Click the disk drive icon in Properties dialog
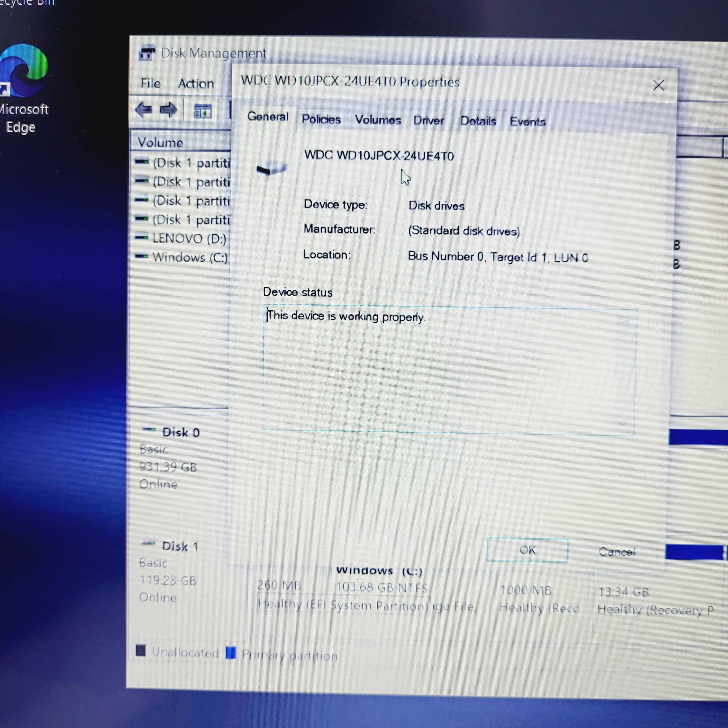Screen dimensions: 728x728 click(272, 168)
